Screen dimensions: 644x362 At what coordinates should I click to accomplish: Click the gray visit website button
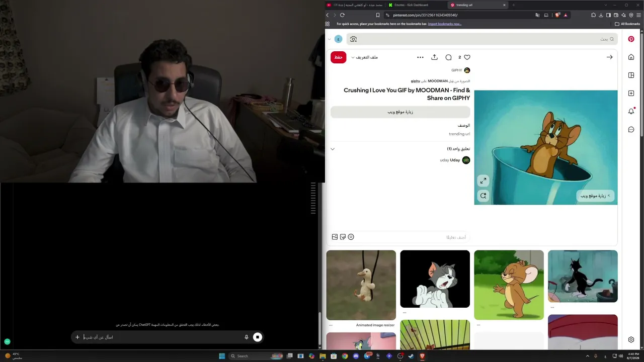click(400, 112)
